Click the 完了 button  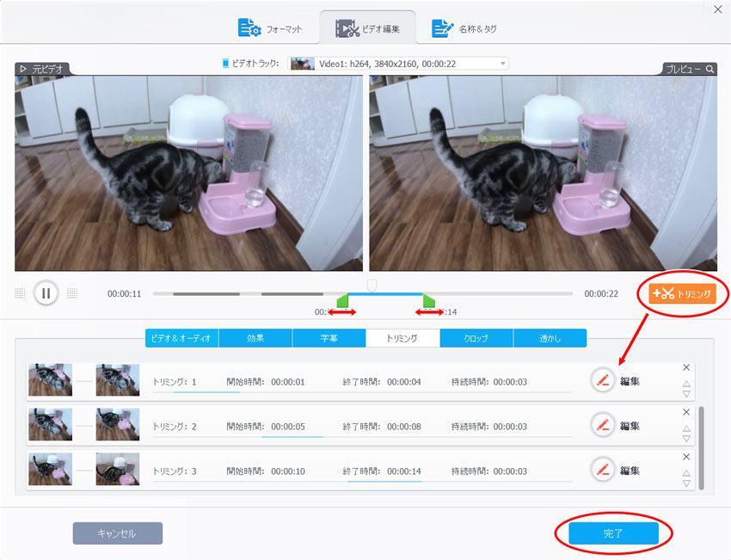pos(613,533)
